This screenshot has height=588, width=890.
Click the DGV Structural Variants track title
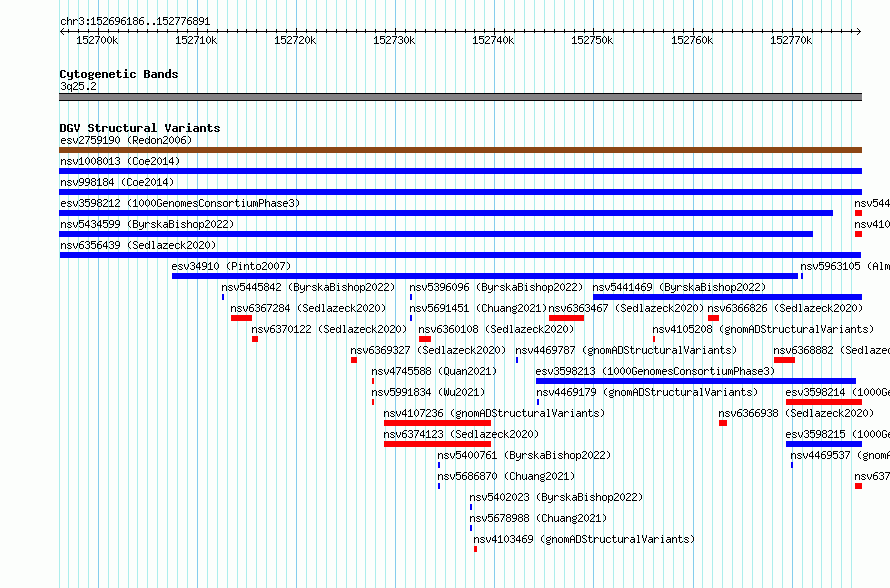(x=140, y=128)
